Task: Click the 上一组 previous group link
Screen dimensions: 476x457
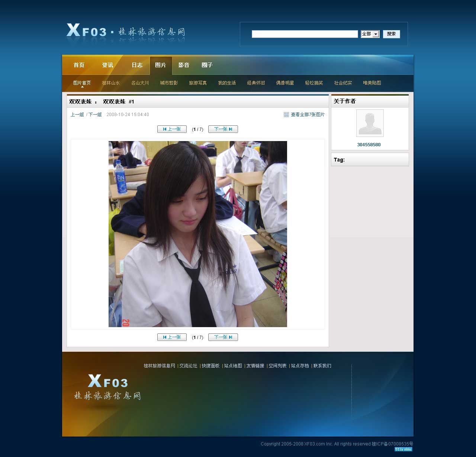Action: pyautogui.click(x=77, y=115)
